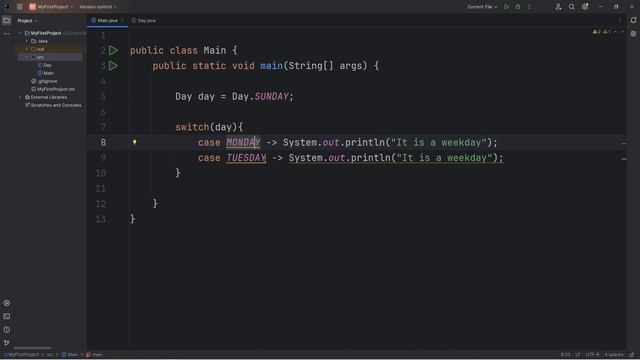
Task: Open the Notifications bell panel
Action: pos(633,20)
